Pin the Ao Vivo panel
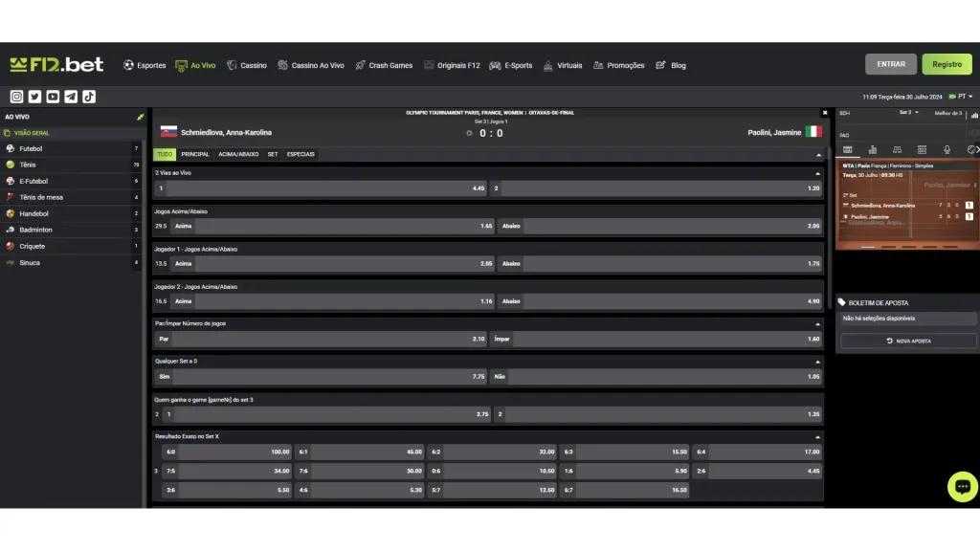 pos(142,116)
